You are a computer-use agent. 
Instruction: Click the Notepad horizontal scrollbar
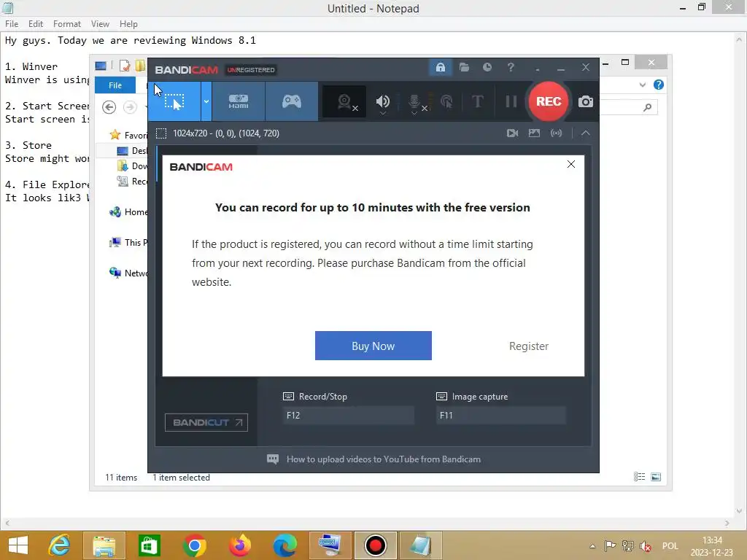(367, 523)
